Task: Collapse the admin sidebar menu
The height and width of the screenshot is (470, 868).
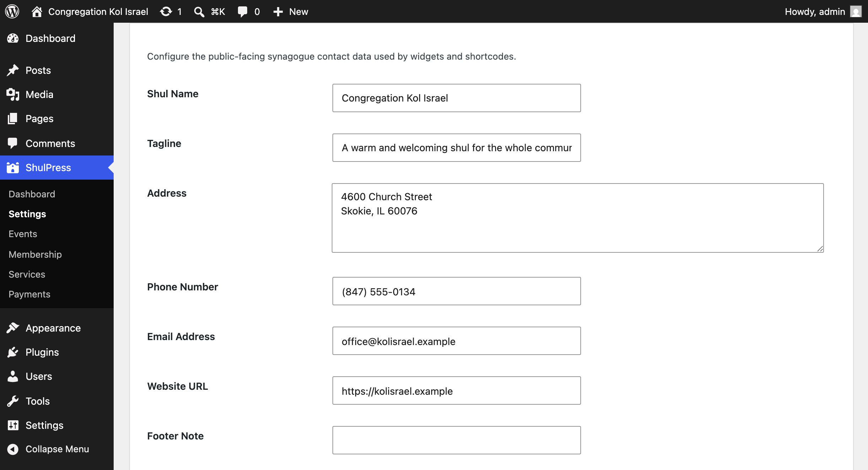Action: tap(57, 449)
